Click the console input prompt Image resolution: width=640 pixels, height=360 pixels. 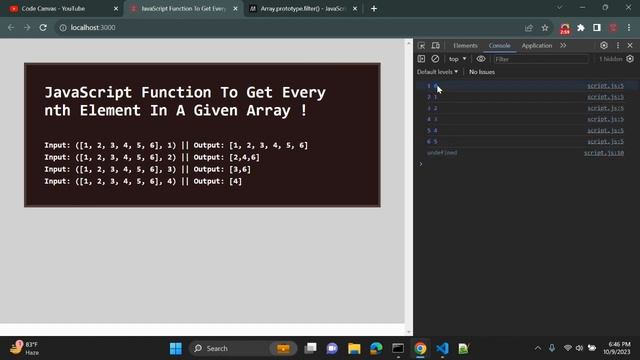527,164
